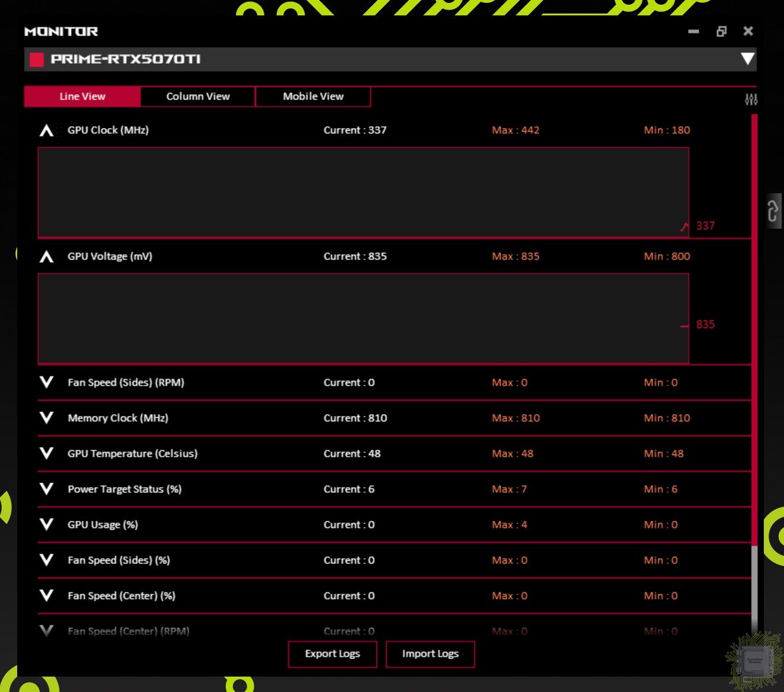The image size is (784, 692).
Task: Switch to Mobile View tab
Action: 313,97
